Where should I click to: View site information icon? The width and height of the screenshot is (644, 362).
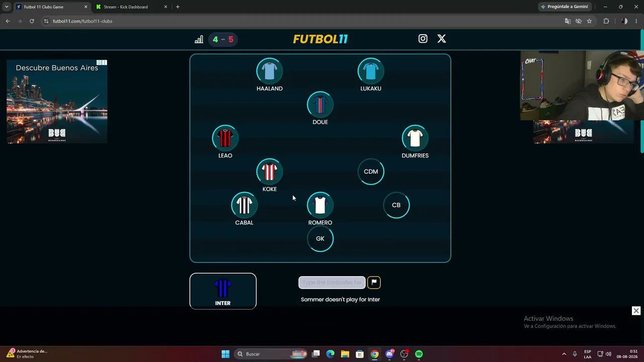(x=46, y=21)
